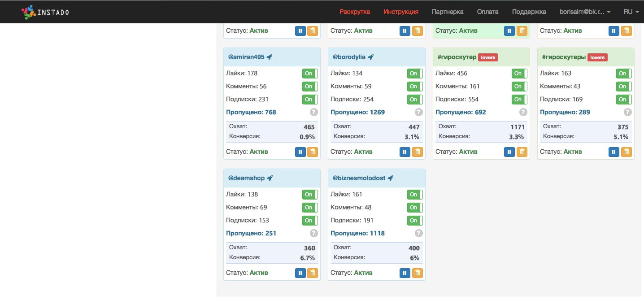This screenshot has width=644, height=304.
Task: Click the #гироскутеры hashtag title
Action: tap(564, 57)
